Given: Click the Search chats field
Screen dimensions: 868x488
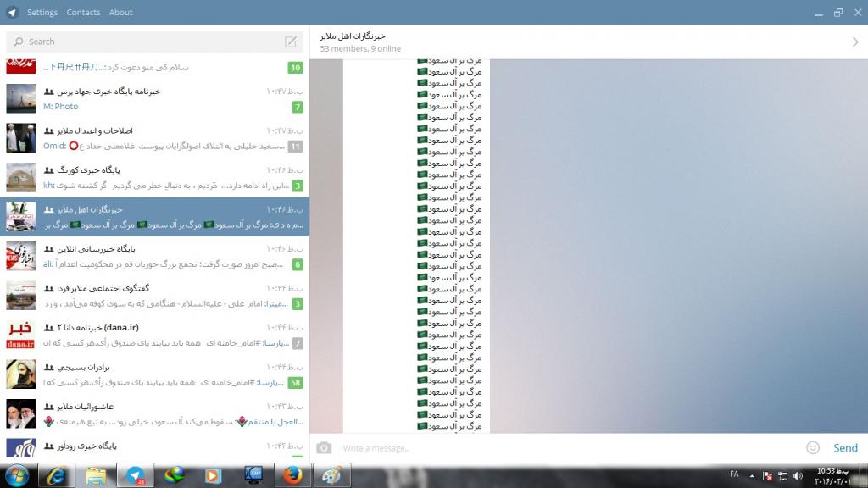Looking at the screenshot, I should click(x=153, y=42).
